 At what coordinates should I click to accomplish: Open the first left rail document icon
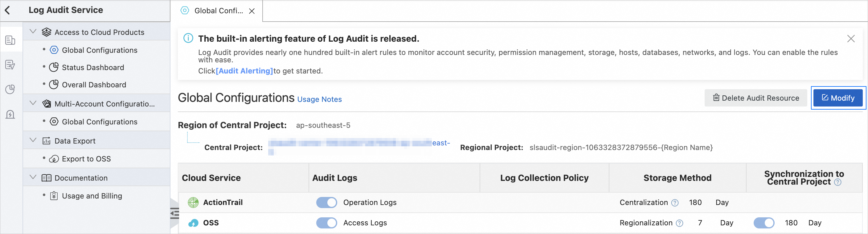pos(10,40)
